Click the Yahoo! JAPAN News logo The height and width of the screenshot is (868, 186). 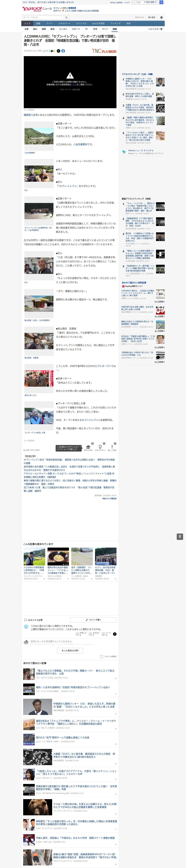click(37, 9)
